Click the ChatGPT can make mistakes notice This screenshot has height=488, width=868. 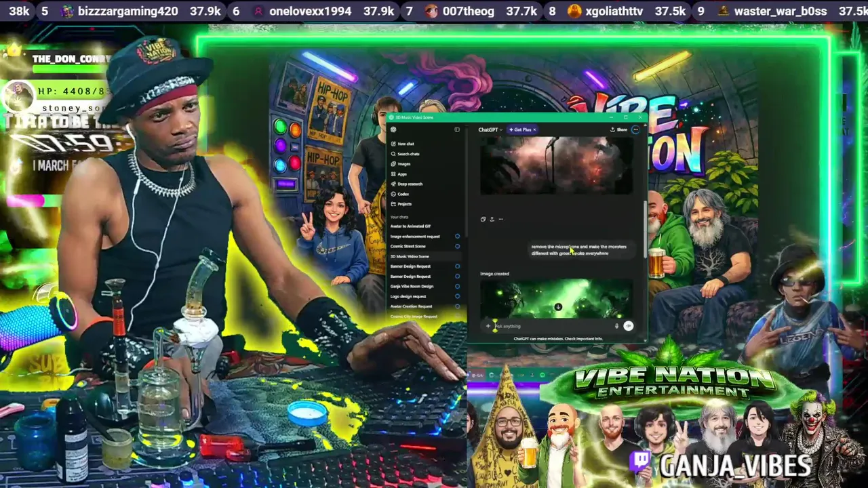click(x=558, y=338)
